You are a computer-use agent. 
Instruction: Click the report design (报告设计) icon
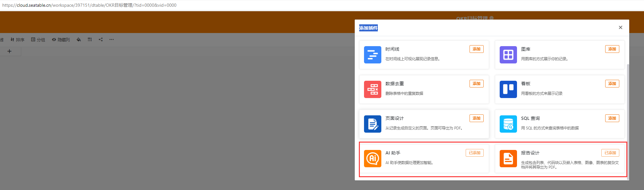click(508, 159)
